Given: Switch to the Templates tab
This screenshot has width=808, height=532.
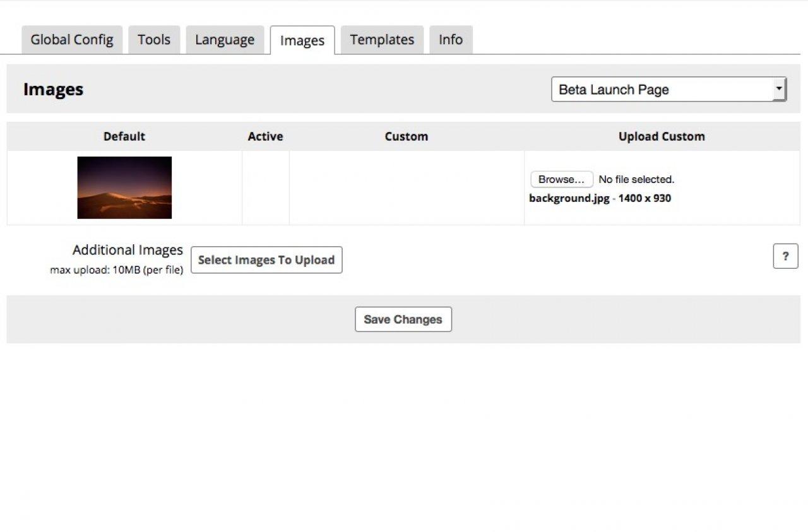Looking at the screenshot, I should pyautogui.click(x=382, y=40).
